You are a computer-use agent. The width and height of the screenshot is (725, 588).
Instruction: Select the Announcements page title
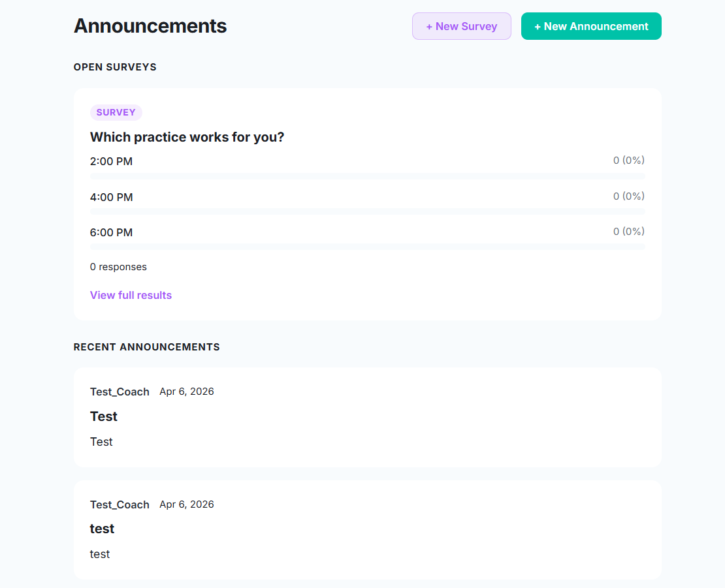pyautogui.click(x=150, y=26)
